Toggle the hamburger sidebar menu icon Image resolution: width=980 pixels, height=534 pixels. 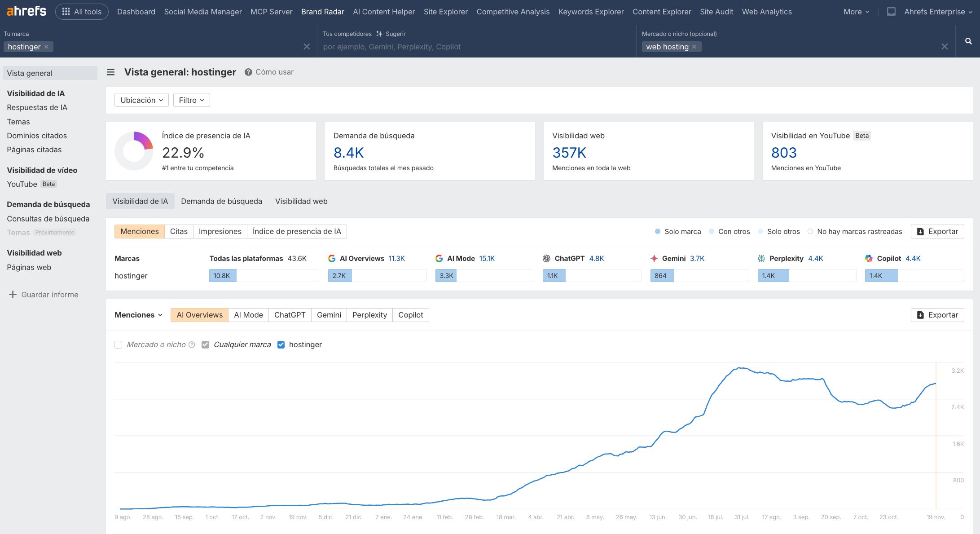click(x=110, y=72)
